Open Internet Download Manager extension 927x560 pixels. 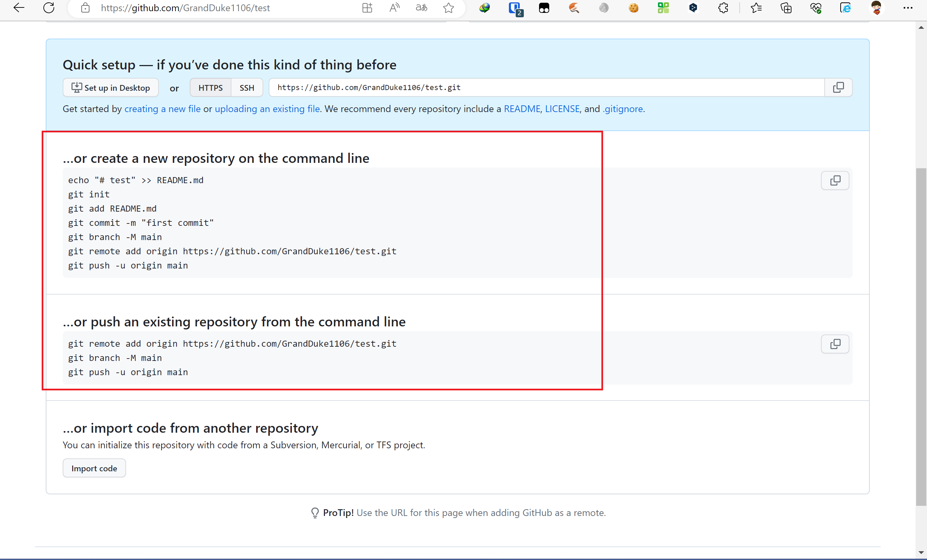point(485,8)
